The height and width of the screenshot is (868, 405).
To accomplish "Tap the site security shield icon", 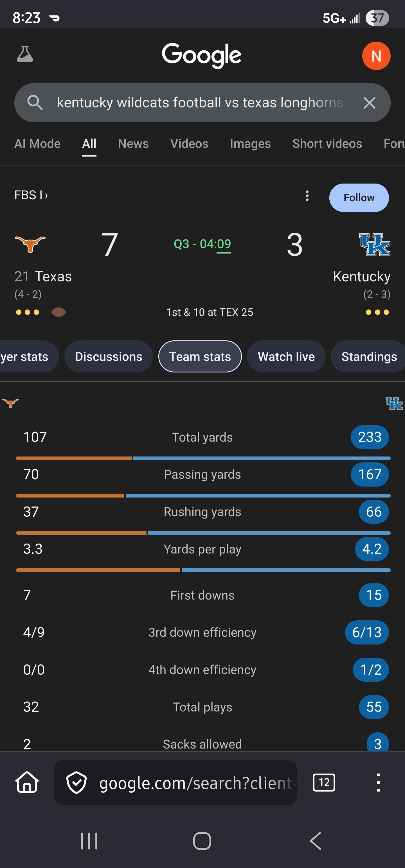I will (x=76, y=782).
